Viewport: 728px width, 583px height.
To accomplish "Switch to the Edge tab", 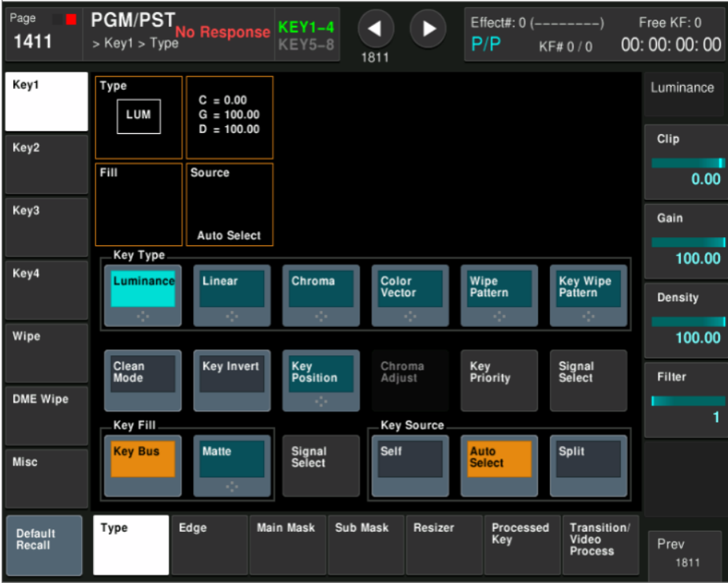I will point(209,544).
